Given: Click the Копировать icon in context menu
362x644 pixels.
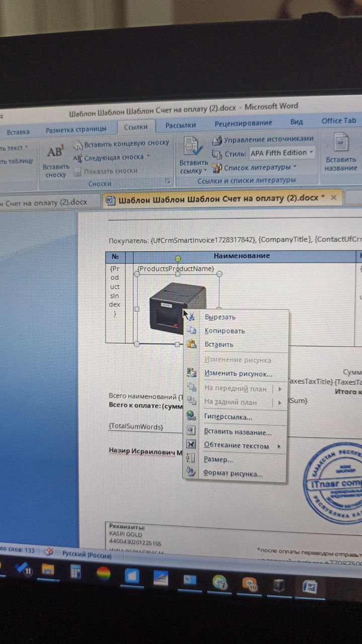Looking at the screenshot, I should pyautogui.click(x=191, y=330).
